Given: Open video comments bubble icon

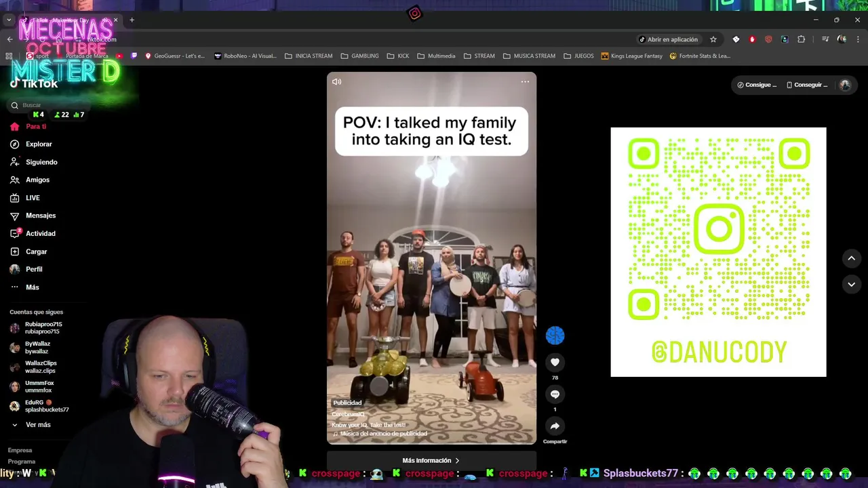Looking at the screenshot, I should (x=555, y=394).
